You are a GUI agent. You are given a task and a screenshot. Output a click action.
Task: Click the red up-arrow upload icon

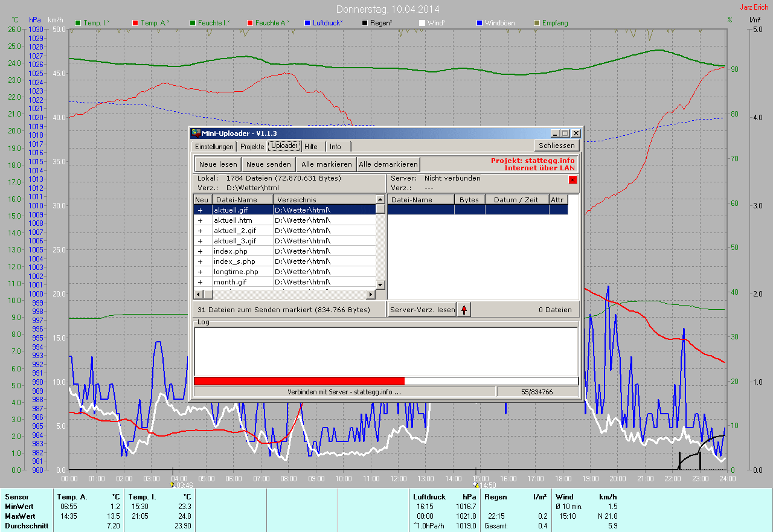point(464,310)
